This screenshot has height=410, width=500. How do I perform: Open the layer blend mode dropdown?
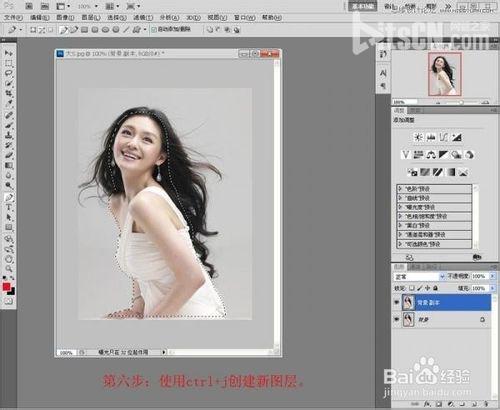coord(419,277)
